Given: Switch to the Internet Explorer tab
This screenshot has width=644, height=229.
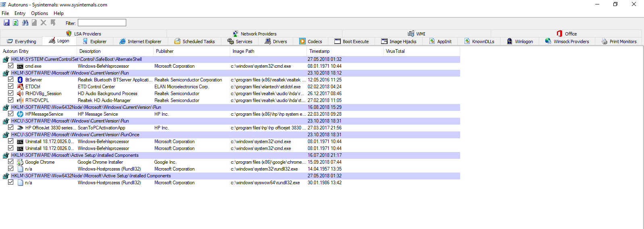Looking at the screenshot, I should point(140,42).
